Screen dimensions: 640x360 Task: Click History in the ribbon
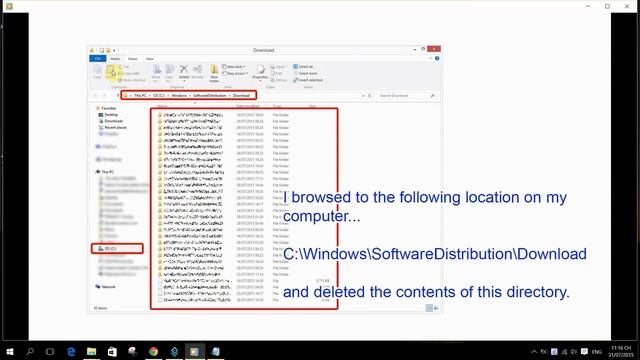click(x=279, y=80)
